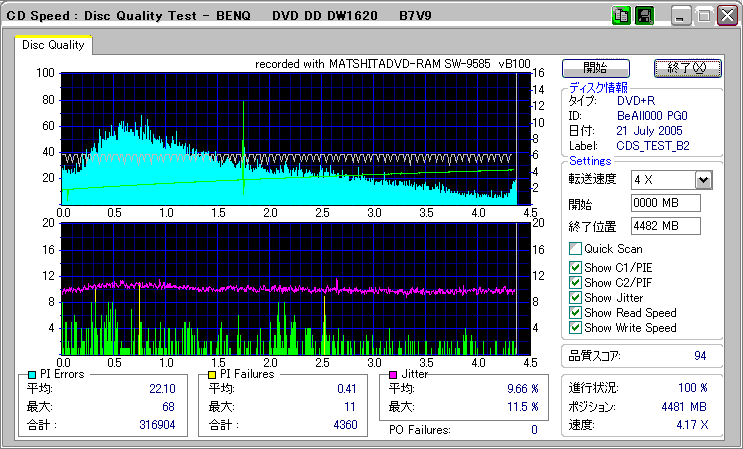
Task: Click the cyan PI Errors legend square
Action: point(33,374)
